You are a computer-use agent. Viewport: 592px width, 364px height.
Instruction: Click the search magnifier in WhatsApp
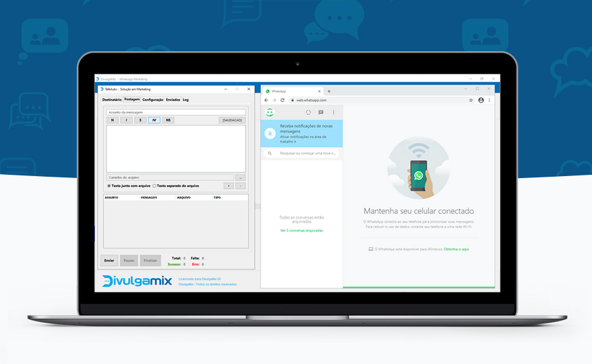269,153
